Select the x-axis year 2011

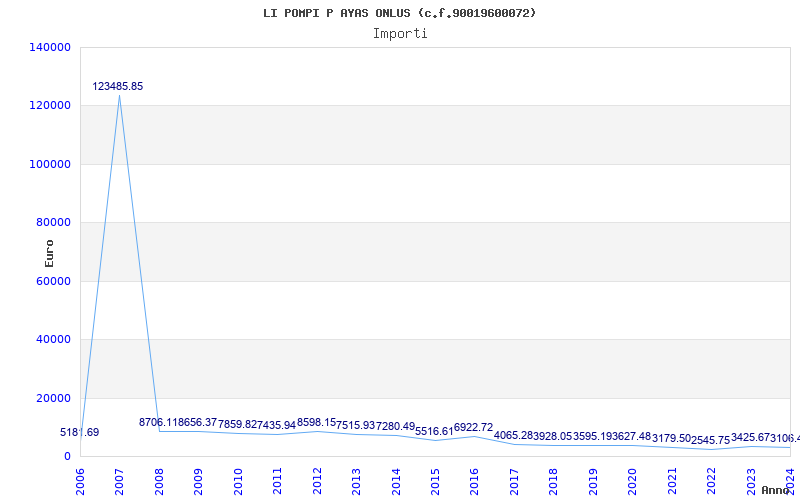(x=277, y=481)
